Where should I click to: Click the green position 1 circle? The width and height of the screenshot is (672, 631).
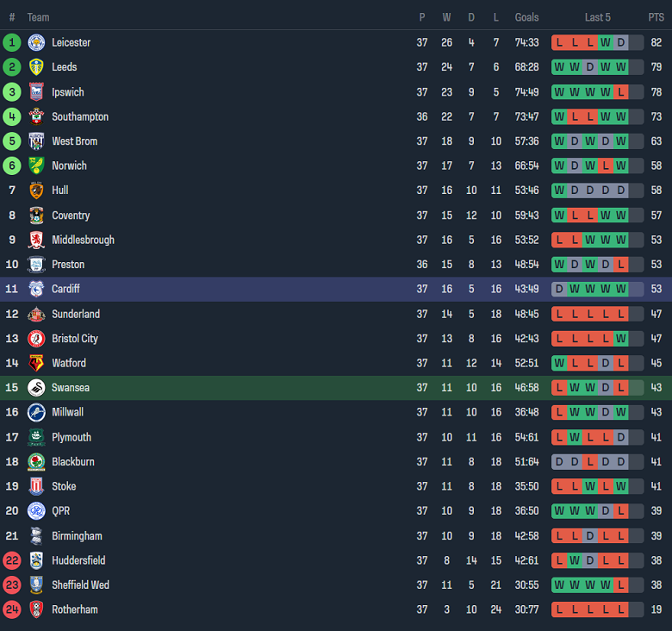(12, 42)
